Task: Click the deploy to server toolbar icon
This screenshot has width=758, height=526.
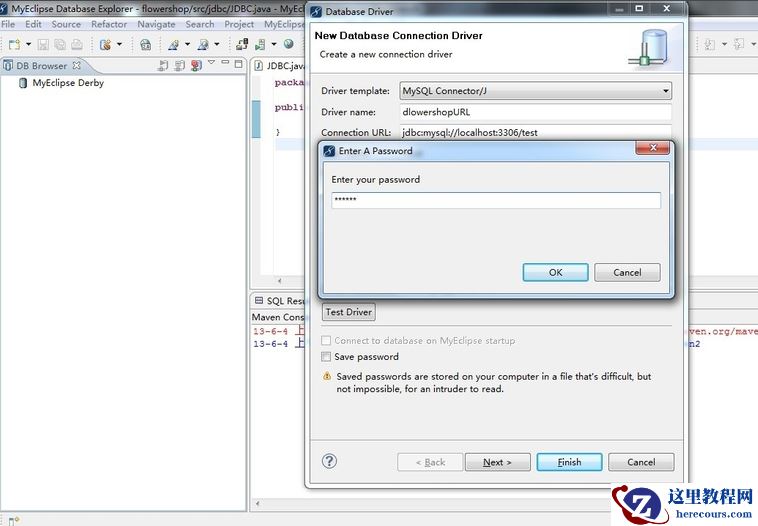Action: click(242, 44)
